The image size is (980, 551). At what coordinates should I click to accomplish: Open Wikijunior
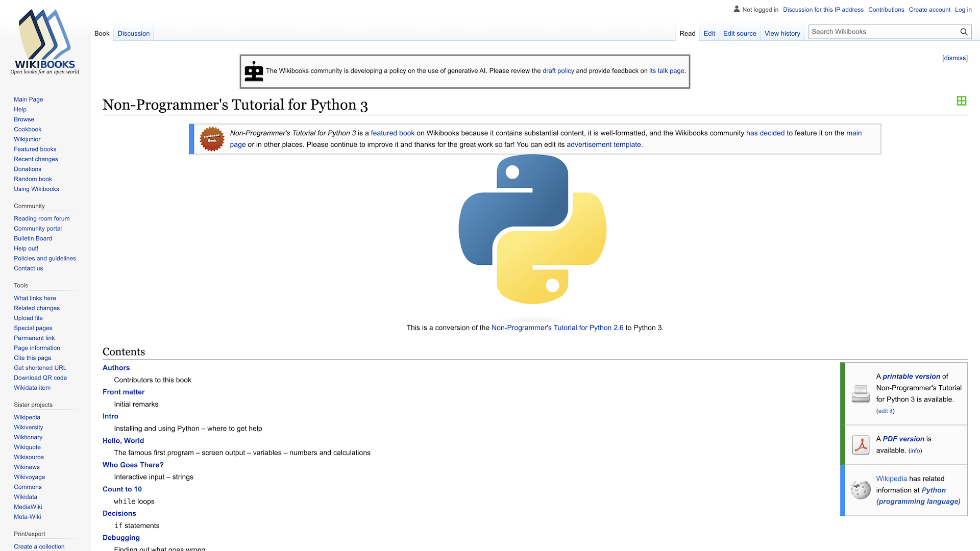27,139
